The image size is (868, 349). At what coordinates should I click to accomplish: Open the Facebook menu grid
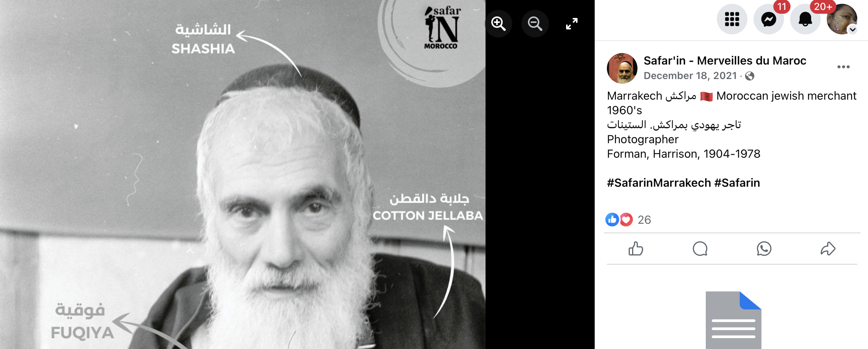[732, 19]
